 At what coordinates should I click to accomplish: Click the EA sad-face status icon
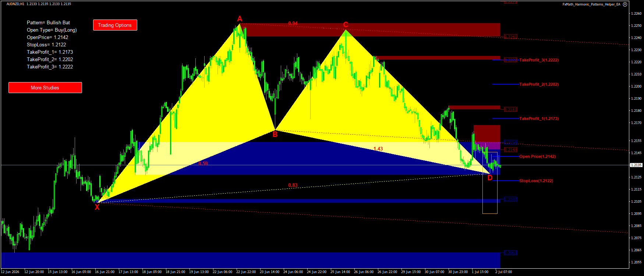point(625,4)
